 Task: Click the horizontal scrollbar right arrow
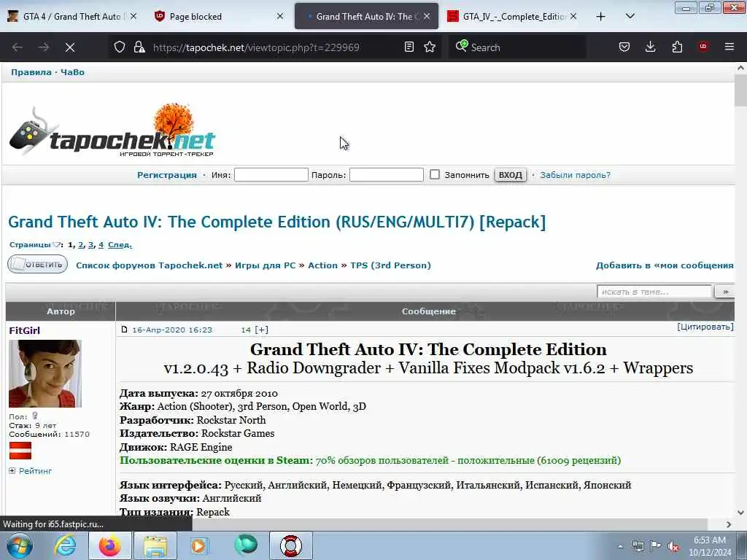tap(729, 524)
